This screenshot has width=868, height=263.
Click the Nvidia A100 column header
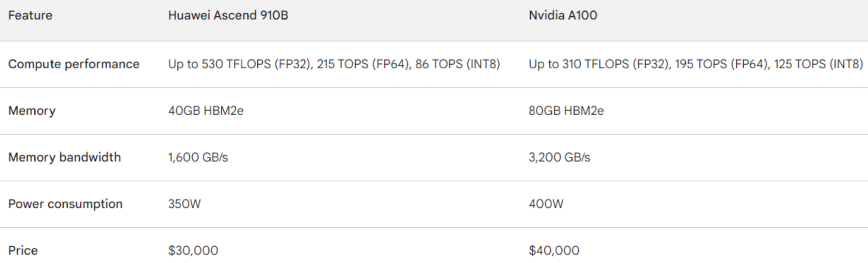(562, 15)
